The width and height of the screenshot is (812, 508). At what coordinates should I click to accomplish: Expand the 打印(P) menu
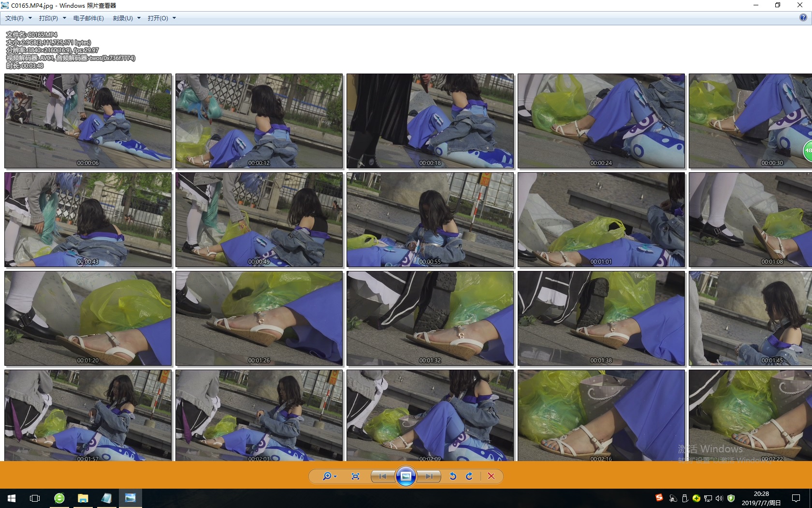tap(52, 18)
